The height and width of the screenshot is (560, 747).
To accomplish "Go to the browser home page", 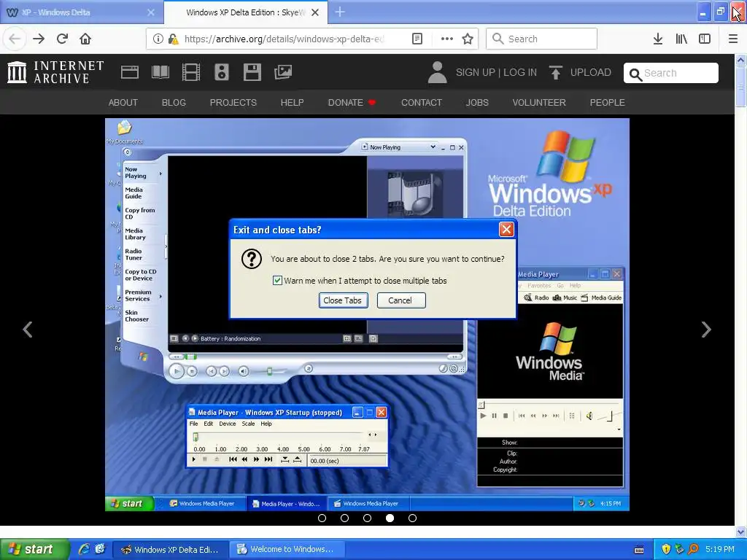I will pyautogui.click(x=85, y=39).
